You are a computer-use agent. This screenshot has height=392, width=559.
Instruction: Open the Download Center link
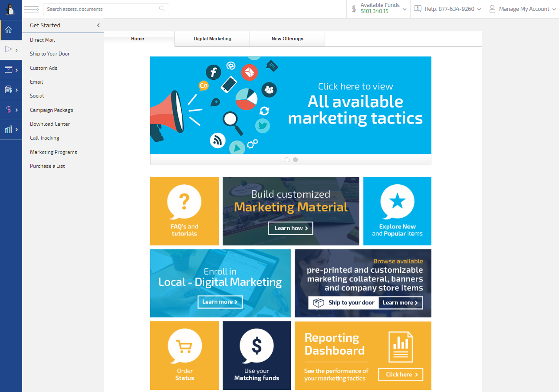[x=50, y=124]
